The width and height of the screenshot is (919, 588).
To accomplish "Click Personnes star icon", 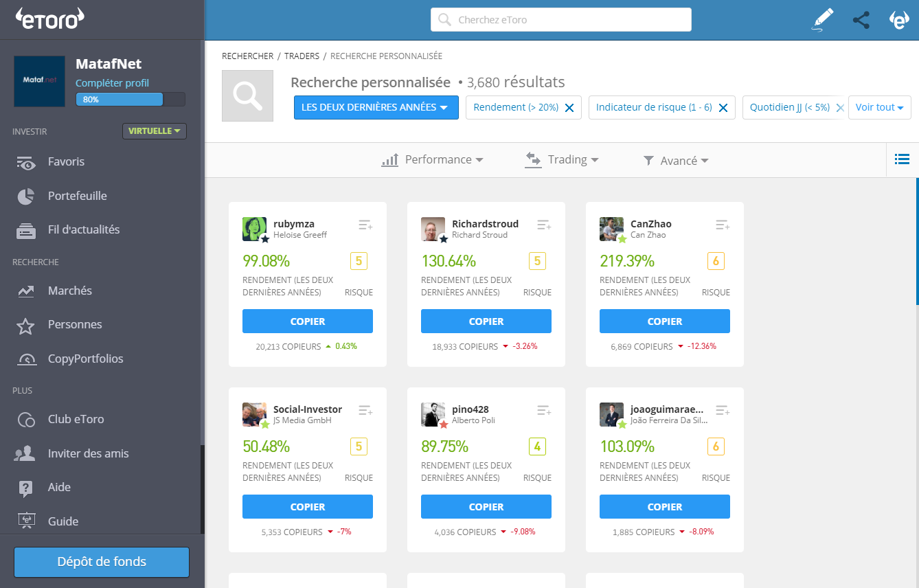I will 25,326.
